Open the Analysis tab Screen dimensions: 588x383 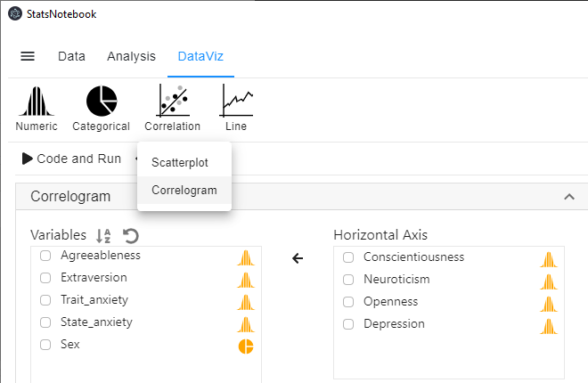(131, 56)
